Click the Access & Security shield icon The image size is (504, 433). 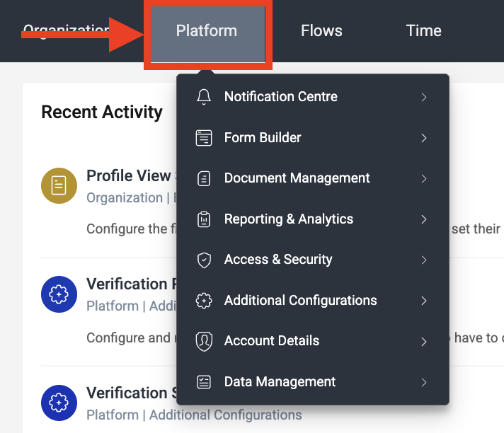(204, 260)
